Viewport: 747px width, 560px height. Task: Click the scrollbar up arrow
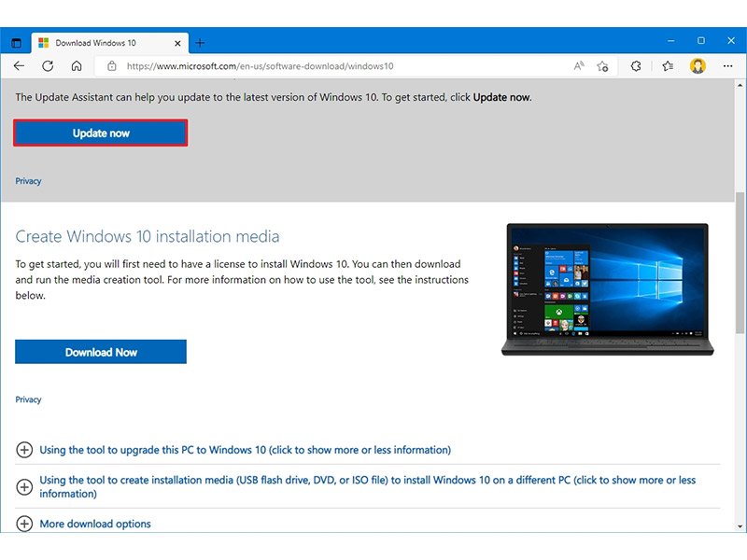740,85
